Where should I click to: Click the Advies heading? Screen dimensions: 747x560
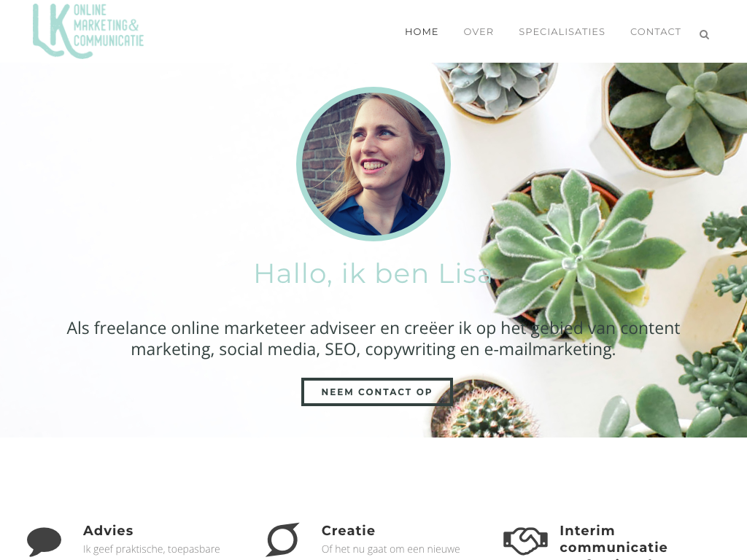pyautogui.click(x=108, y=531)
